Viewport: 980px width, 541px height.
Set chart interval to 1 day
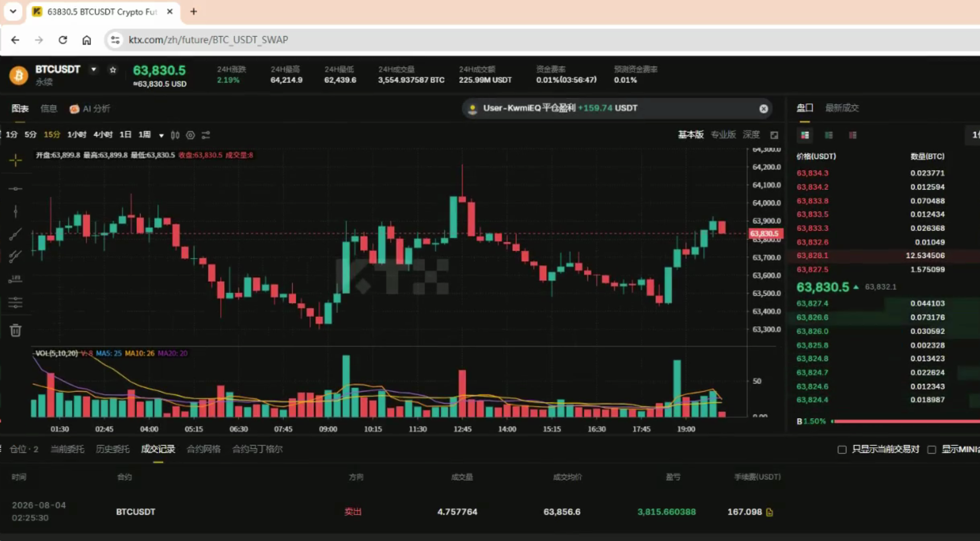(x=126, y=135)
